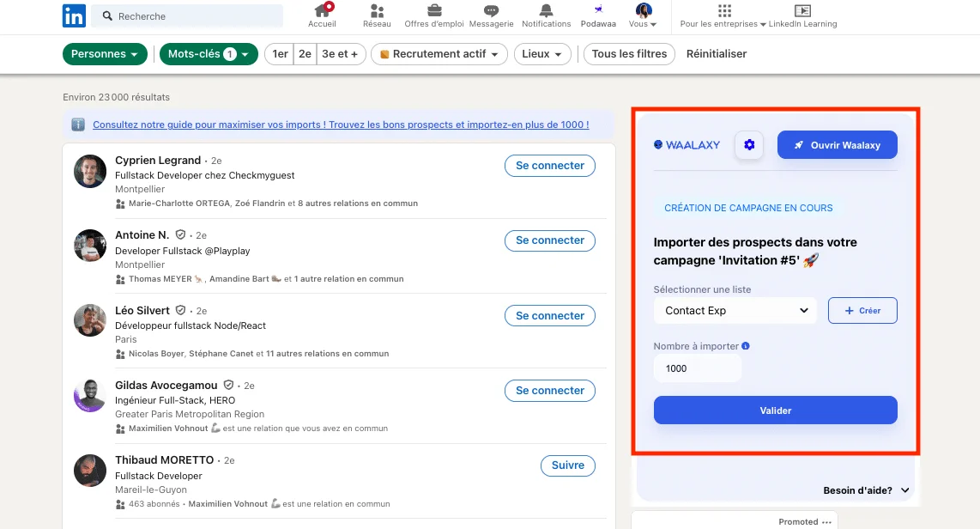Click Réinitialiser to reset filters
980x529 pixels.
coord(717,54)
